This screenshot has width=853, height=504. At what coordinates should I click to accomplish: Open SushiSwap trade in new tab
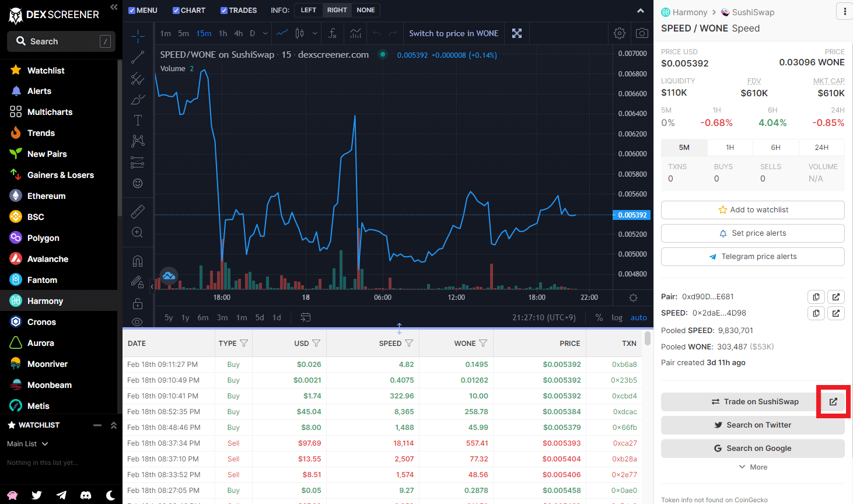tap(833, 402)
